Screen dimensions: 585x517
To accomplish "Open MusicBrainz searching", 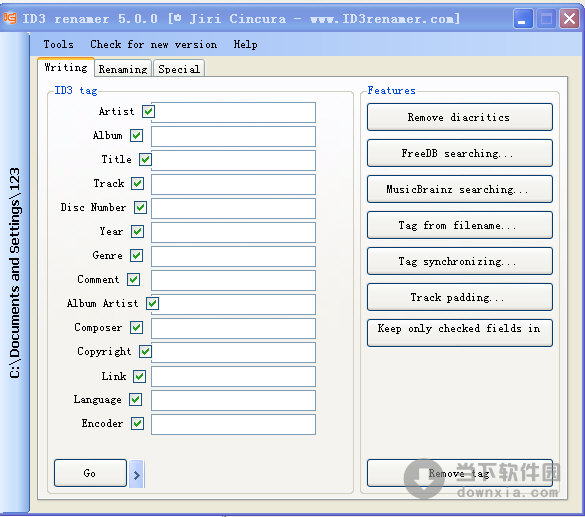I will (x=460, y=189).
